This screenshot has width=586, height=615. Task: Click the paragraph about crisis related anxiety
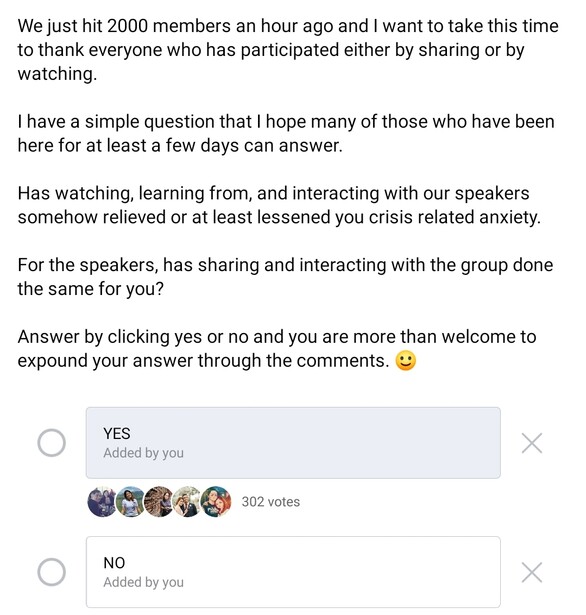[279, 205]
